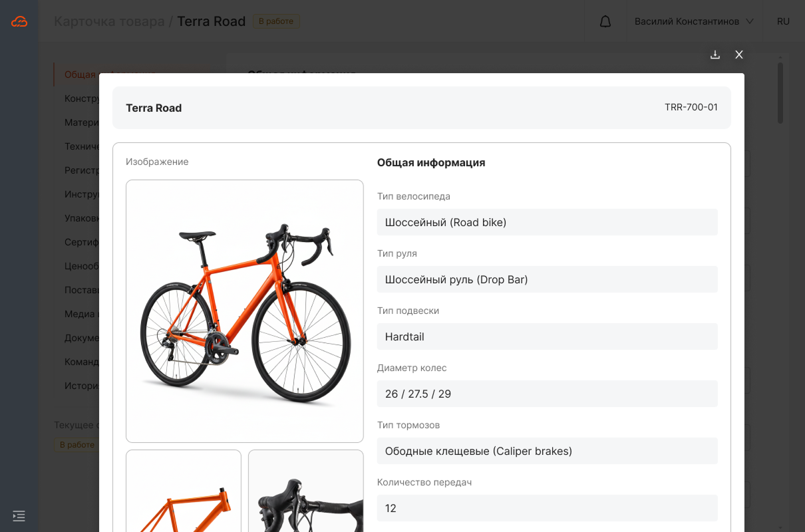Select the main orange bicycle image

[x=245, y=311]
